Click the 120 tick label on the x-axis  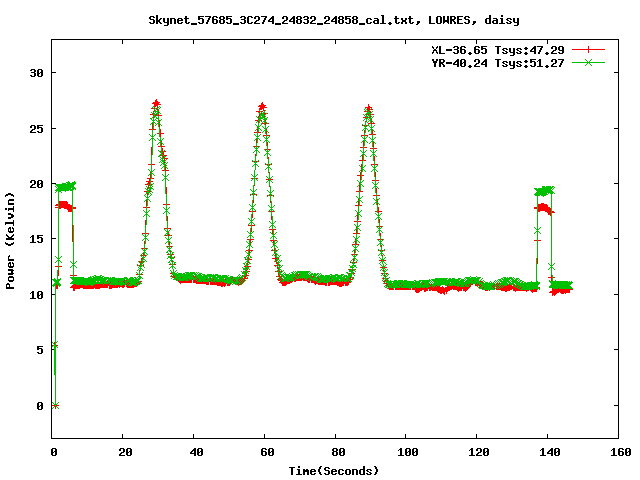pos(477,452)
